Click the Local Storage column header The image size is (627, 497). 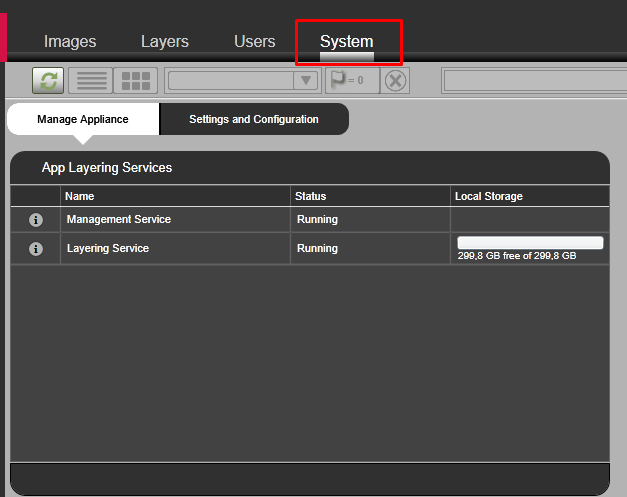coord(530,196)
